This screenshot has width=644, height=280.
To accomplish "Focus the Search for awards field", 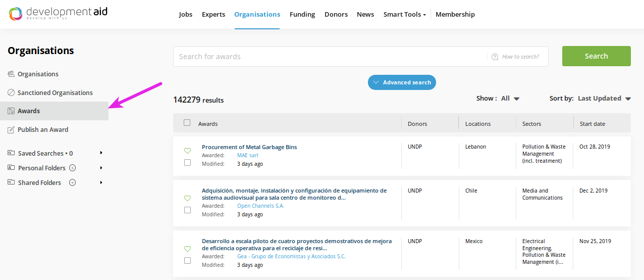I will [x=328, y=57].
